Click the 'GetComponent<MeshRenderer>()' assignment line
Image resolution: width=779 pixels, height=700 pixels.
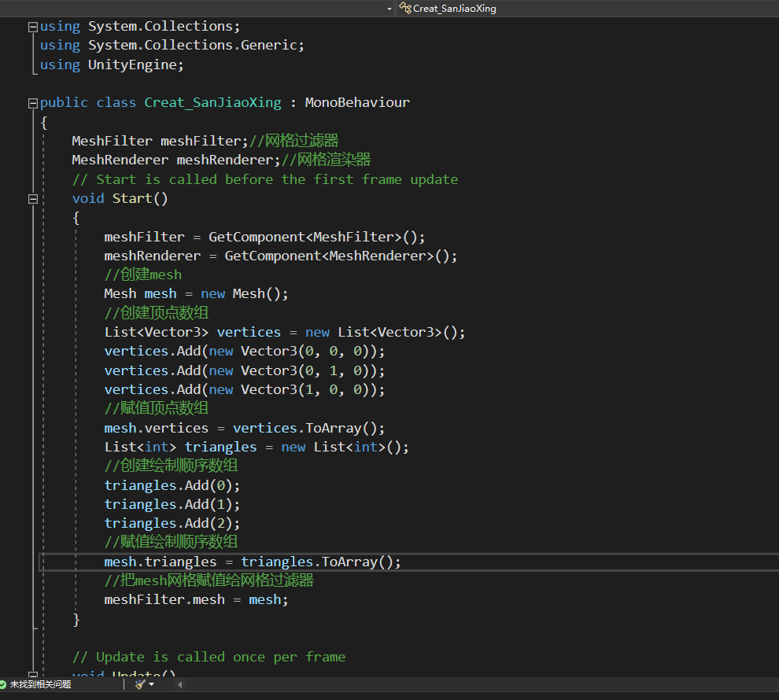[280, 256]
